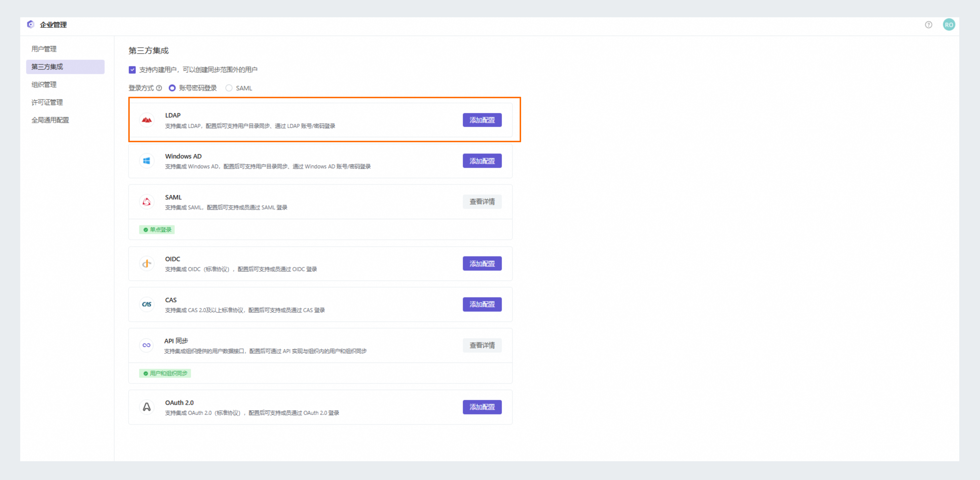Open the RO user avatar
The height and width of the screenshot is (480, 980).
pyautogui.click(x=949, y=25)
